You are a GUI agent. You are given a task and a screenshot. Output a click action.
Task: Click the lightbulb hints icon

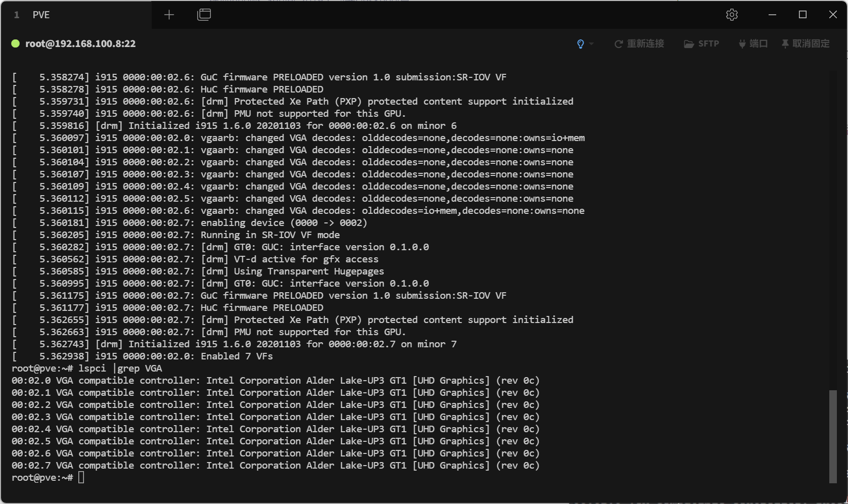tap(581, 44)
